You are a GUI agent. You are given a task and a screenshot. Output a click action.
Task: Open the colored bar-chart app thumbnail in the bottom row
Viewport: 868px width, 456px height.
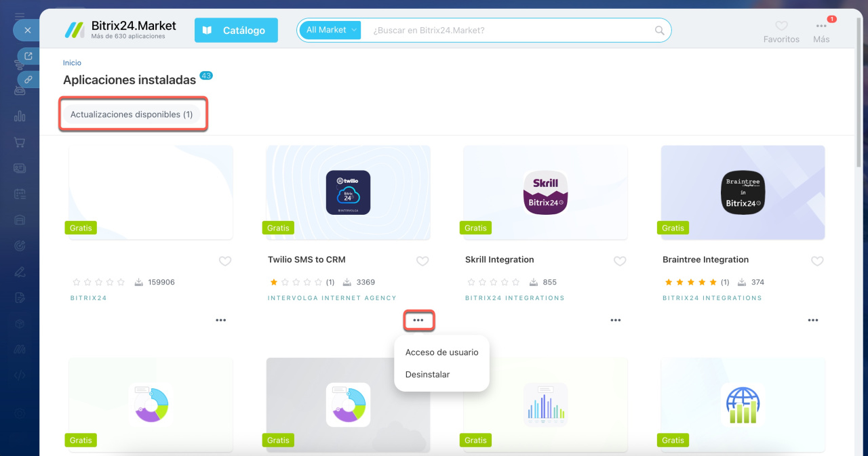tap(545, 405)
